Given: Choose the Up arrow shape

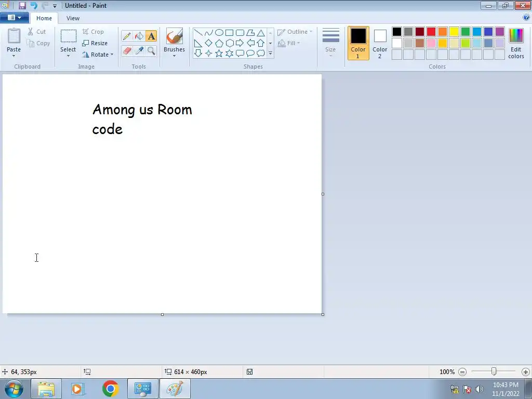Looking at the screenshot, I should point(261,43).
